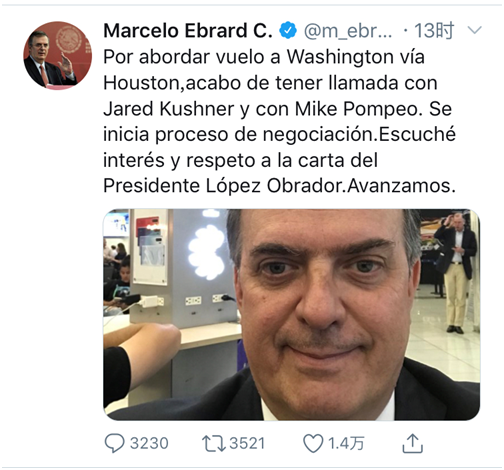Click the 'inicia proceso de negociación' line
This screenshot has width=504, height=470.
coord(240,135)
